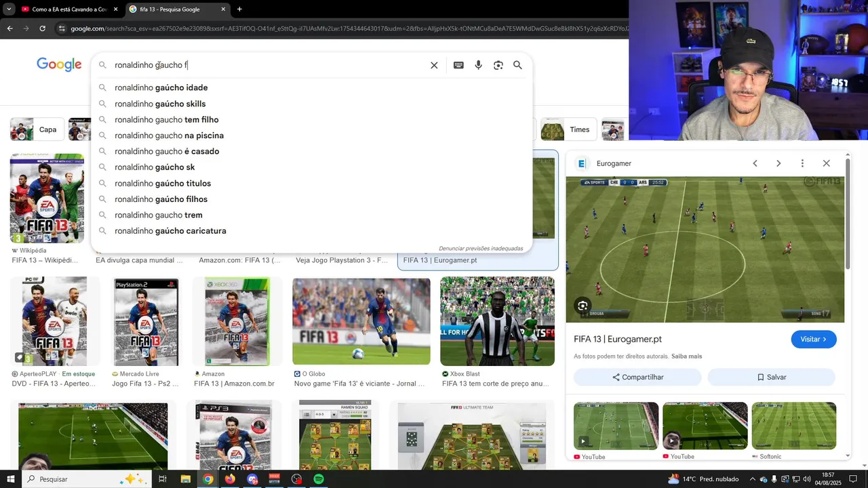Open large Eurogamer FIFA 13 gameplay image
The width and height of the screenshot is (868, 488).
click(x=705, y=249)
